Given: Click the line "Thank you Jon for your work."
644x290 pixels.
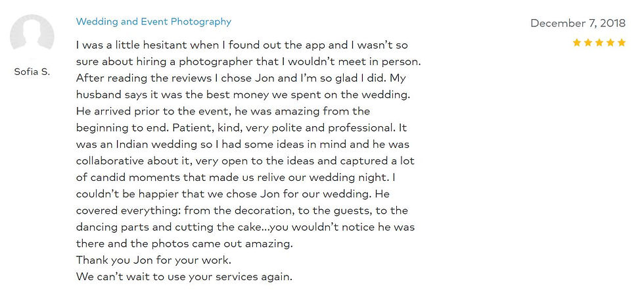Looking at the screenshot, I should pyautogui.click(x=154, y=259).
